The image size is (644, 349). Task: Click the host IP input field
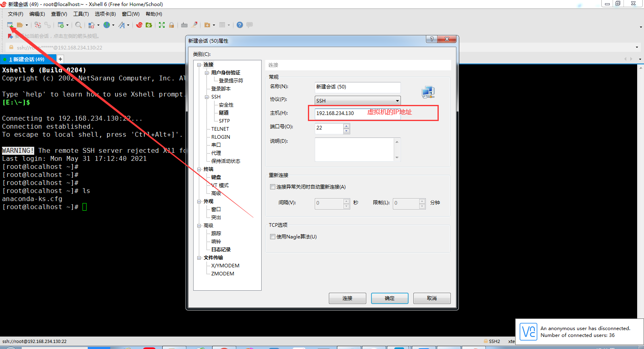pyautogui.click(x=358, y=113)
